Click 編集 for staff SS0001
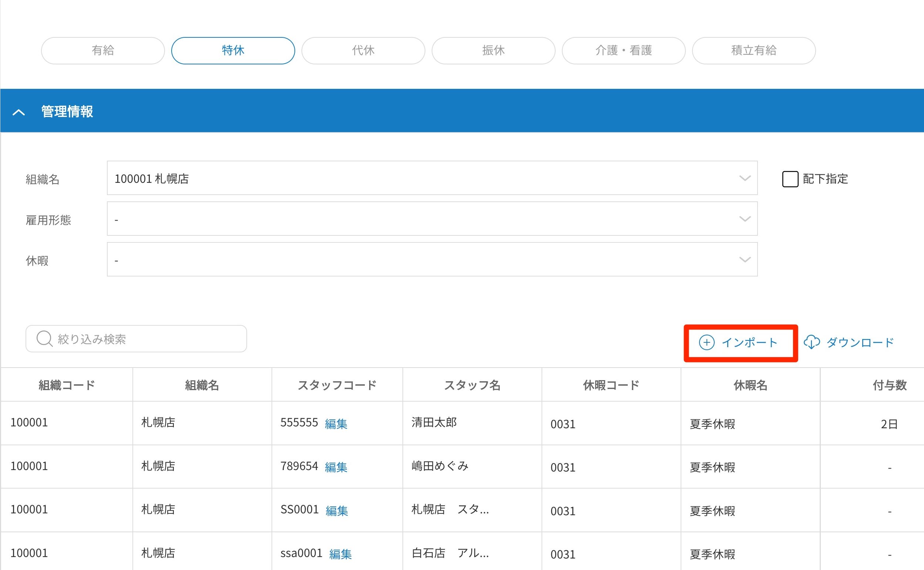924x570 pixels. [x=336, y=511]
